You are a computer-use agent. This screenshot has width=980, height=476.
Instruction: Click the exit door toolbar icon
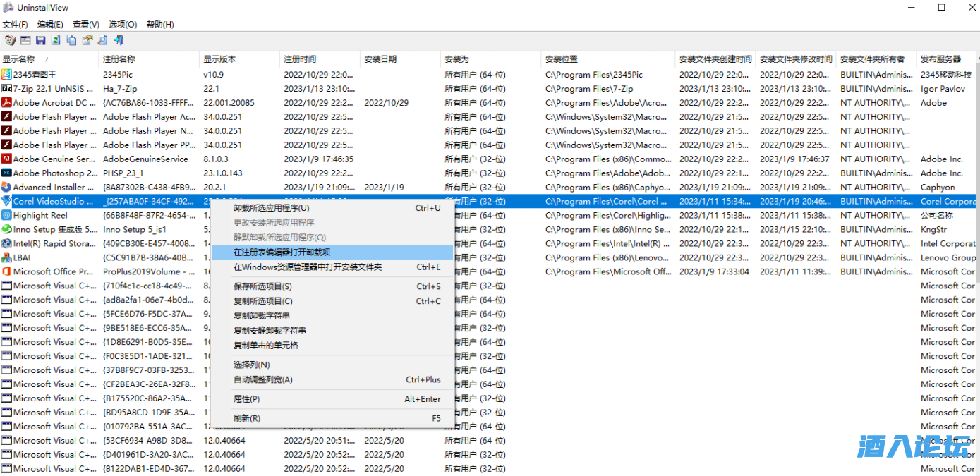click(x=119, y=40)
